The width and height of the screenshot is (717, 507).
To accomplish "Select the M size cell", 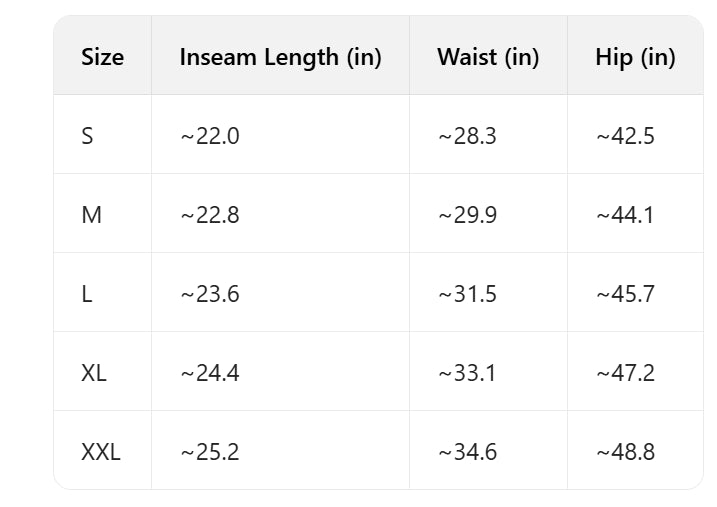I will click(x=91, y=215).
